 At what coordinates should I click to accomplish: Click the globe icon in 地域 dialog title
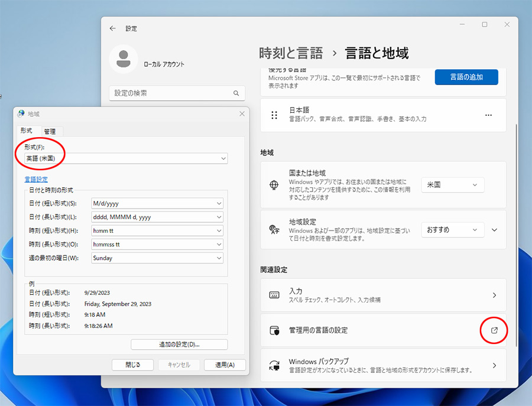pos(21,113)
